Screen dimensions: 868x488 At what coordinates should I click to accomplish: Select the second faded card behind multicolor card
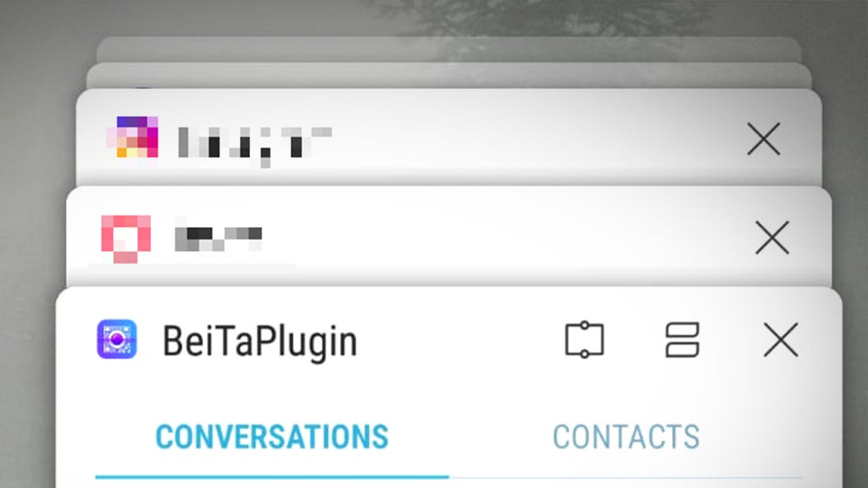click(449, 75)
